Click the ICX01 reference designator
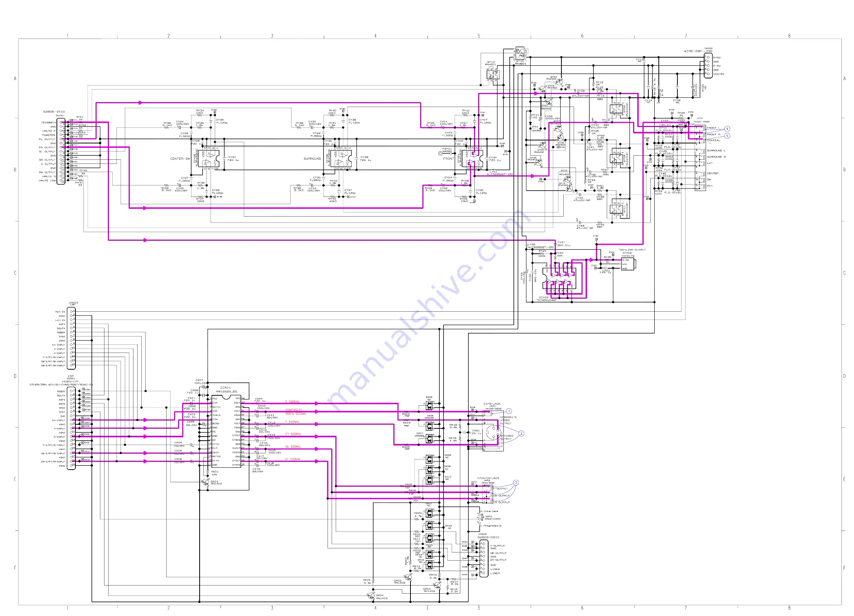 coord(225,387)
